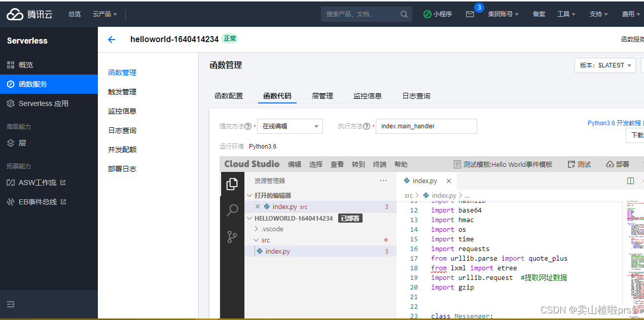
Task: Open the 支持 dropdown menu
Action: [598, 14]
